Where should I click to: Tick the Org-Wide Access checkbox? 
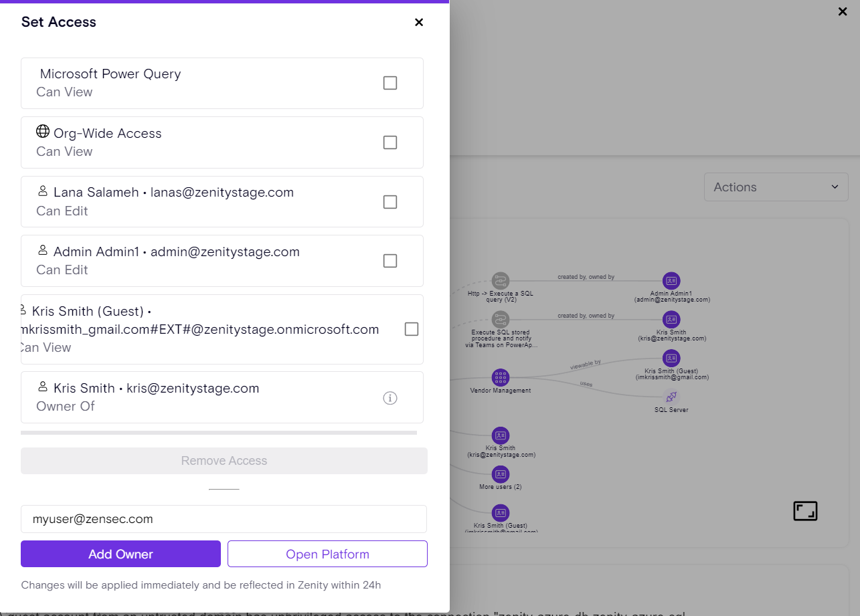pyautogui.click(x=390, y=142)
